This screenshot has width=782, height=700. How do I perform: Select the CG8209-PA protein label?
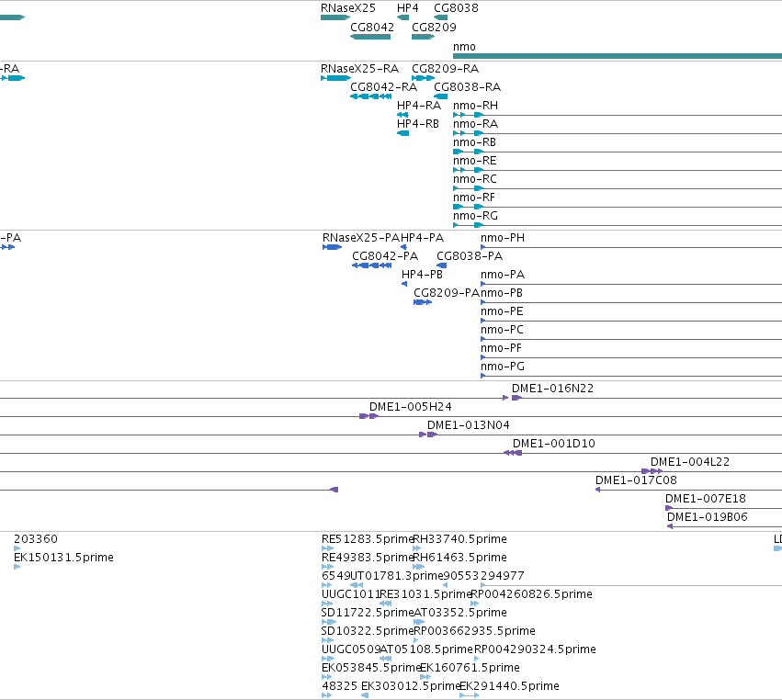click(447, 293)
